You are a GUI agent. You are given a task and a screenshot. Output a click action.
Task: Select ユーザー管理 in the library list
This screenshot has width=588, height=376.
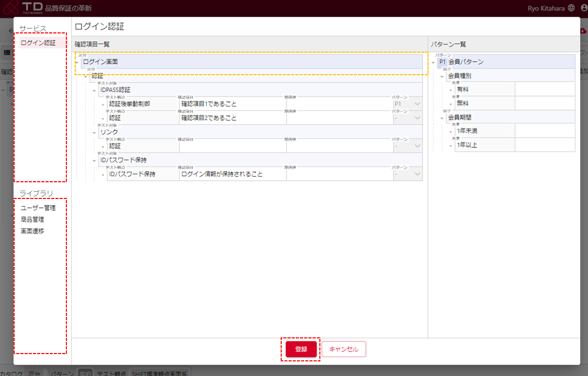click(x=38, y=208)
